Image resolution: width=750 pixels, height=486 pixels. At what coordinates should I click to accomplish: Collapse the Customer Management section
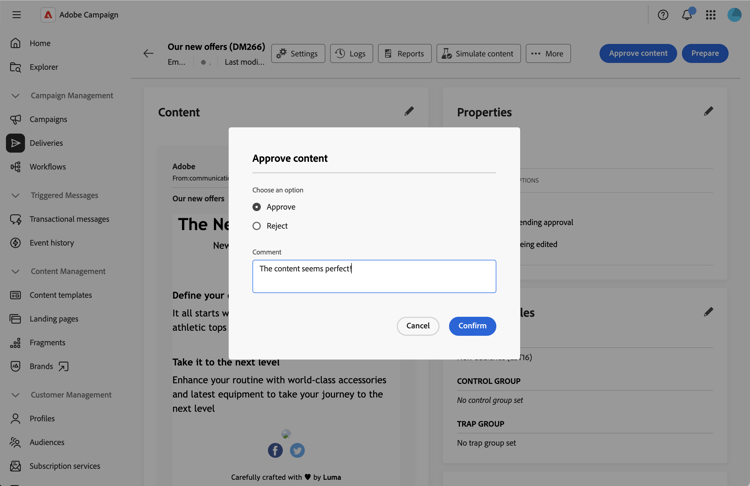pyautogui.click(x=15, y=395)
